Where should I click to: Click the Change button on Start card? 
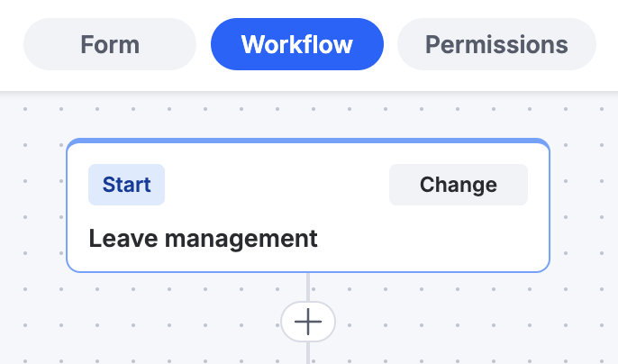point(459,185)
